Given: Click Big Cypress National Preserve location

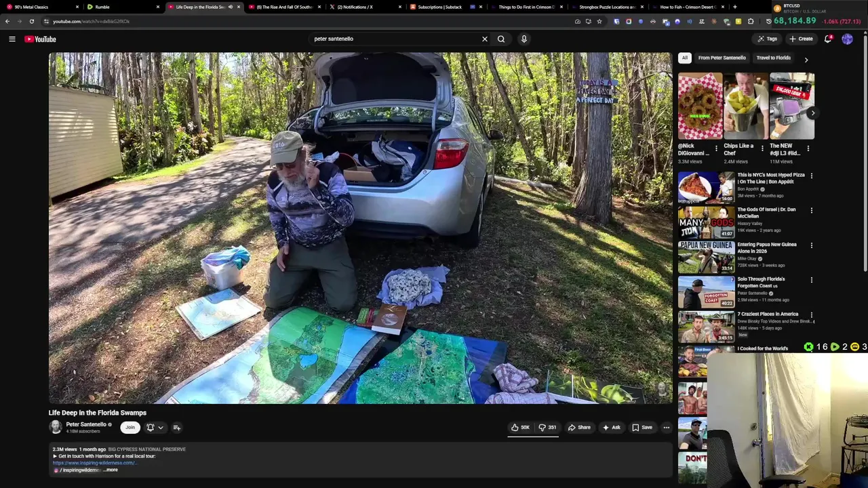Looking at the screenshot, I should [147, 449].
